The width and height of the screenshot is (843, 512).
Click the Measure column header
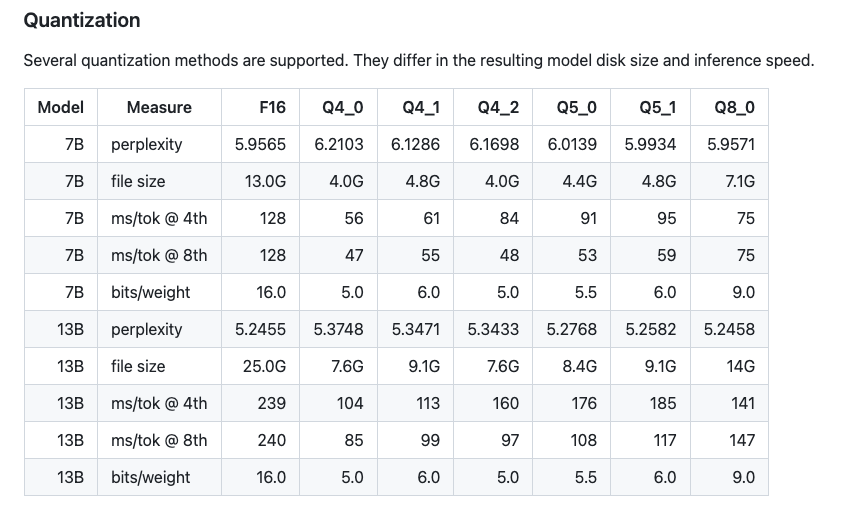tap(159, 107)
